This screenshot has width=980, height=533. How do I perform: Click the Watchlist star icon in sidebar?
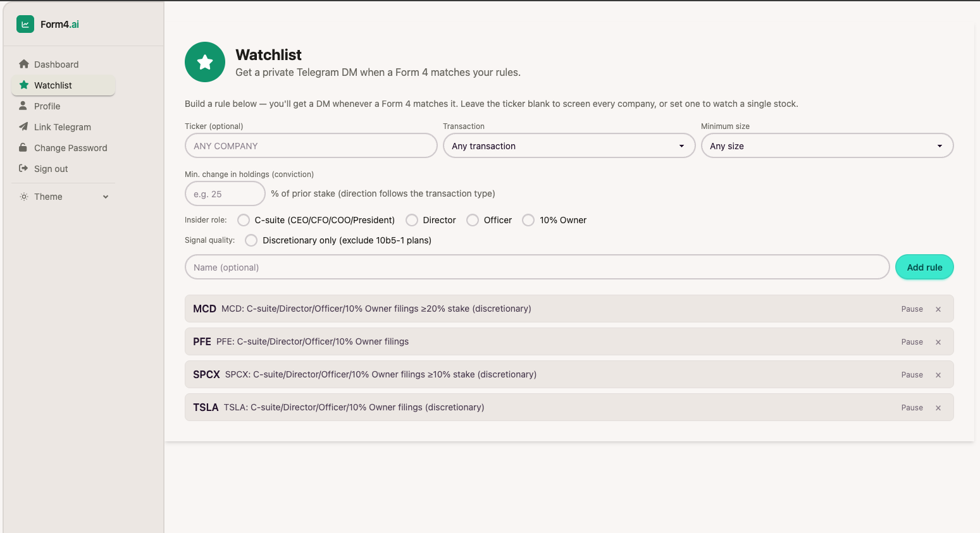point(24,85)
